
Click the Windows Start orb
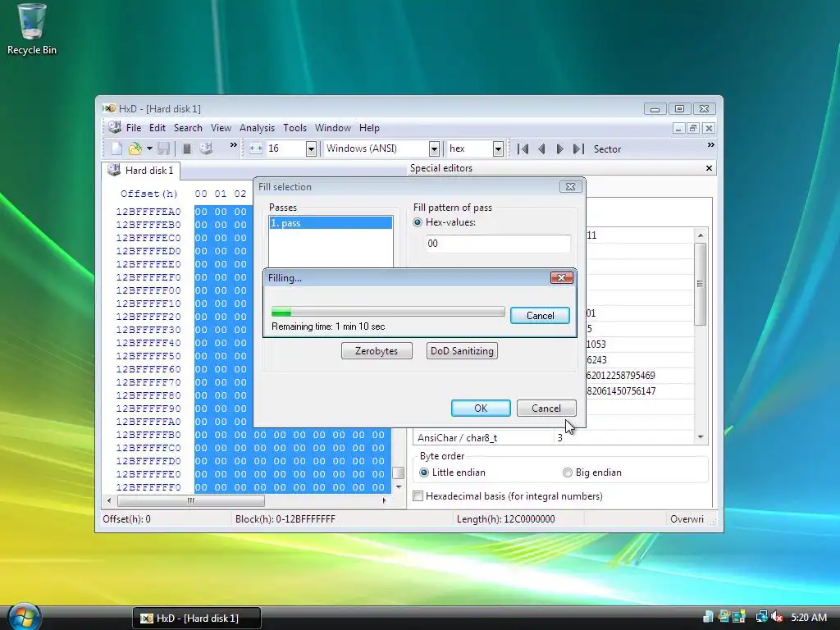click(24, 617)
